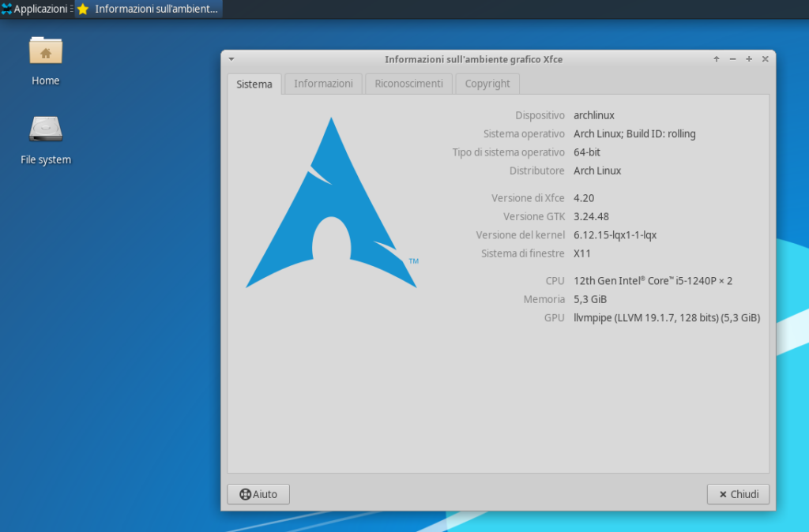Maximize the Xfce information window
The width and height of the screenshot is (809, 532).
[x=748, y=58]
